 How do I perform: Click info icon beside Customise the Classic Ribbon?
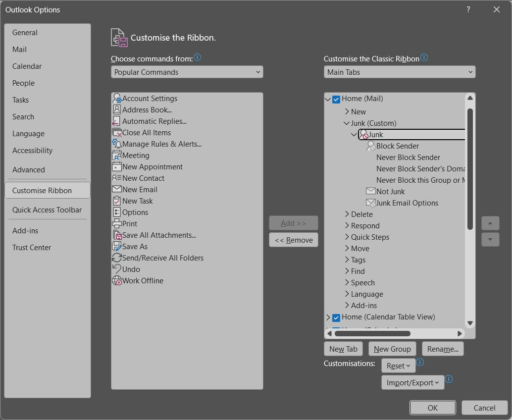point(424,57)
